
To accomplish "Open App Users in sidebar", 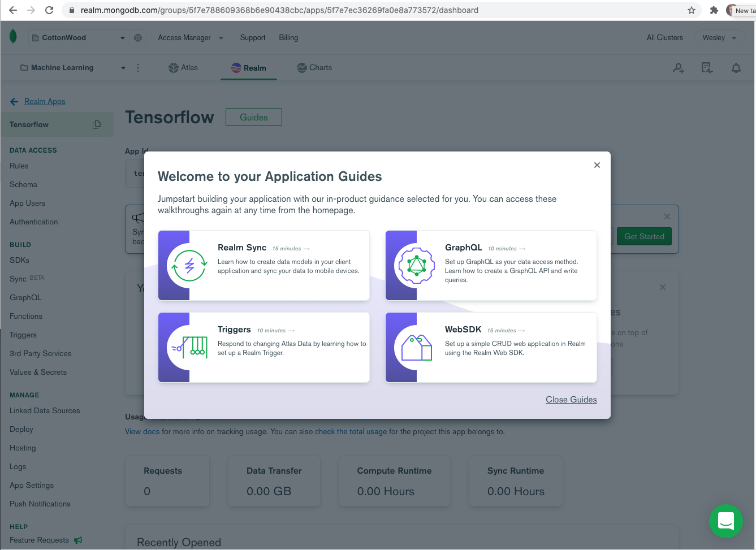I will [27, 203].
